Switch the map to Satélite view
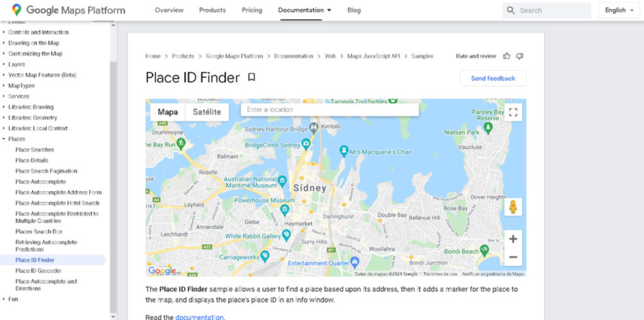This screenshot has width=644, height=320. point(207,112)
